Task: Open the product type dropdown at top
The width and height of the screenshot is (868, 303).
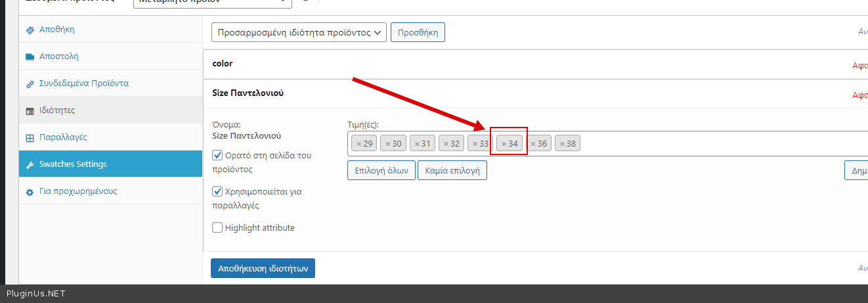Action: pos(212,3)
